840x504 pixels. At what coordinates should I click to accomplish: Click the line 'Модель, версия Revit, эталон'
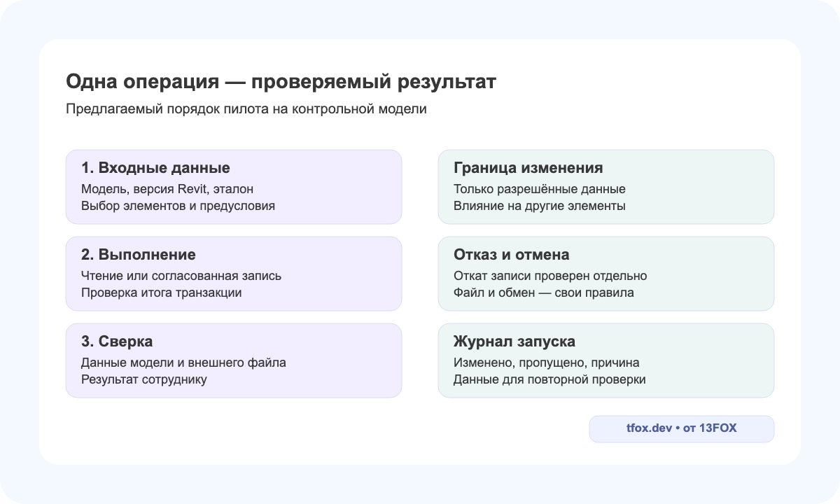point(167,189)
